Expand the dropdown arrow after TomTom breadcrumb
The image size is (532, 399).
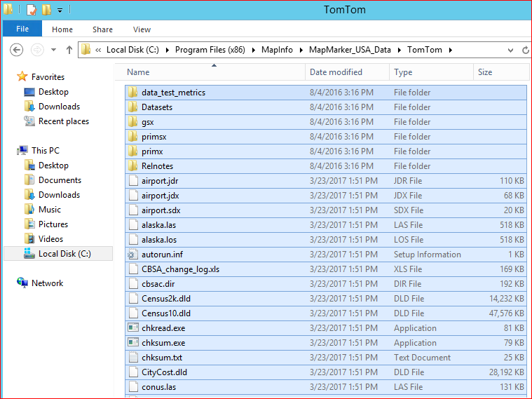[451, 50]
